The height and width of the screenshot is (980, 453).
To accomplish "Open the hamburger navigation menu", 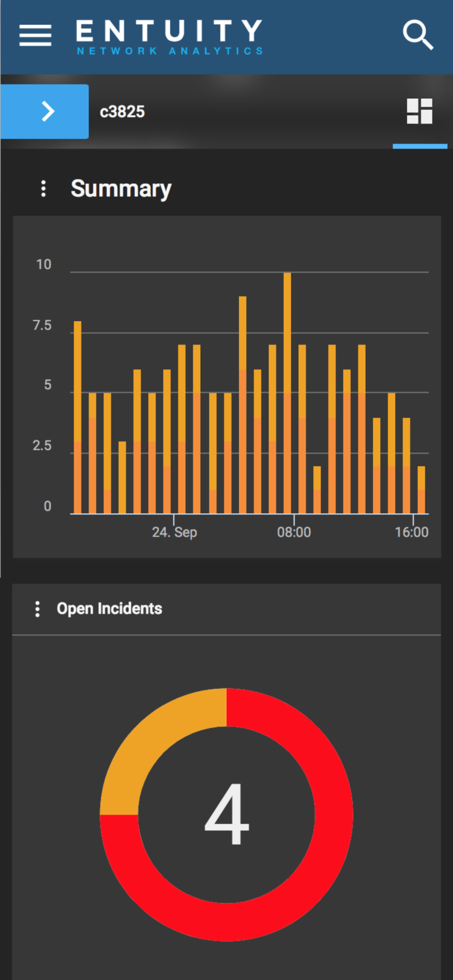I will click(x=35, y=36).
